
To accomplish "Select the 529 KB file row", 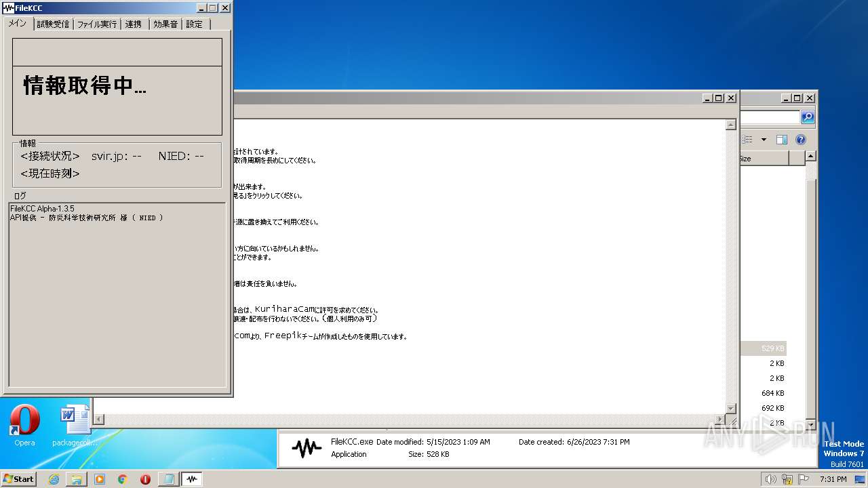I will pos(764,348).
